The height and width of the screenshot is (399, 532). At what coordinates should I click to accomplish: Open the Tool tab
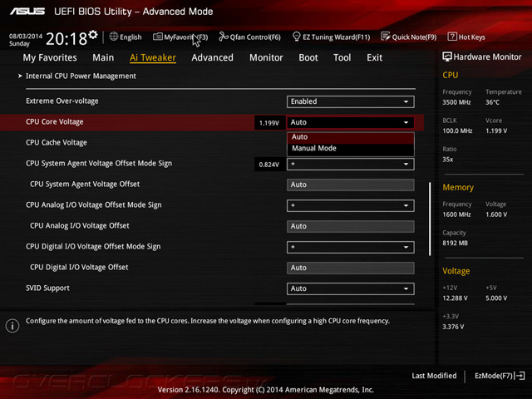342,57
